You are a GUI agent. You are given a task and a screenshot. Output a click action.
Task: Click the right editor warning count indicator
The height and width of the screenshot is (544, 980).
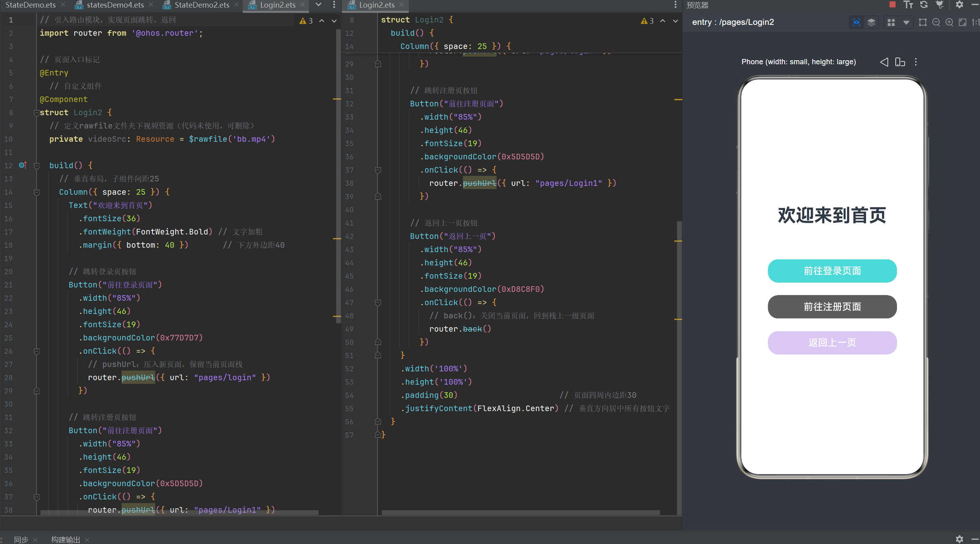click(x=647, y=21)
